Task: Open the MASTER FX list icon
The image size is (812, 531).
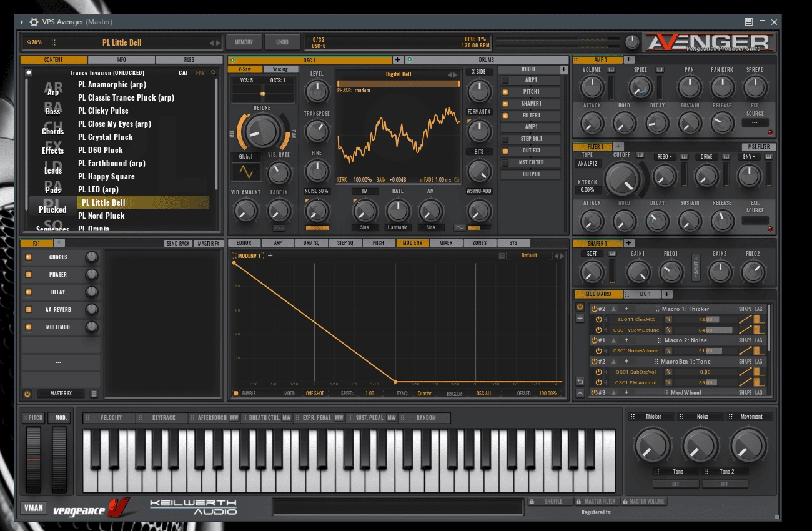Action: pyautogui.click(x=94, y=394)
